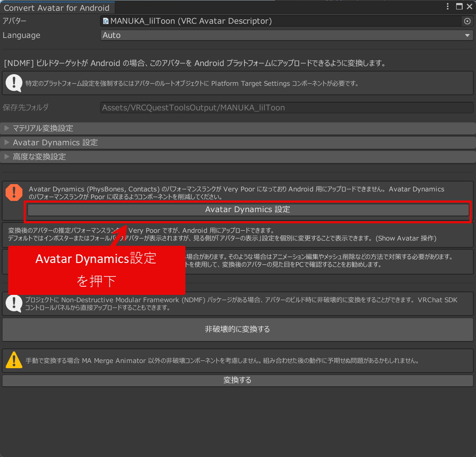Click the red Avatar Dynamics設定を押下 callout
This screenshot has width=476, height=457.
pos(97,270)
